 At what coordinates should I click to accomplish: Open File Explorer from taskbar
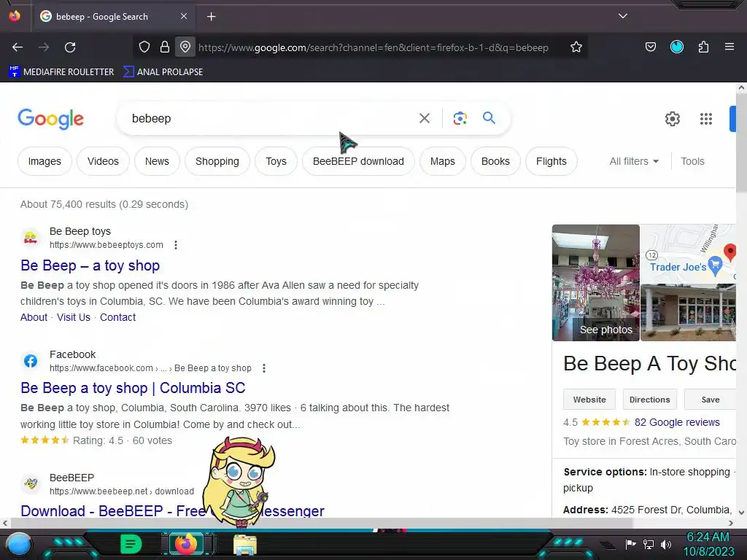click(245, 544)
